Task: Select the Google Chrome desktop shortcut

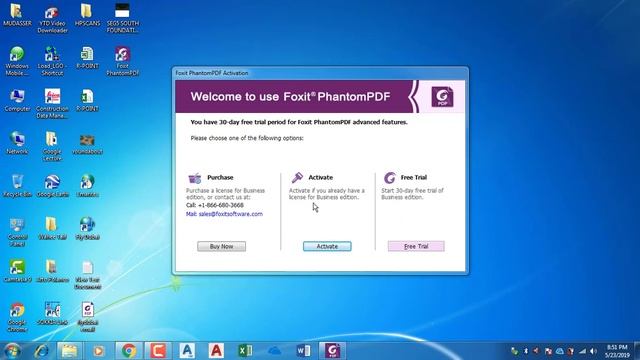Action: point(17,317)
